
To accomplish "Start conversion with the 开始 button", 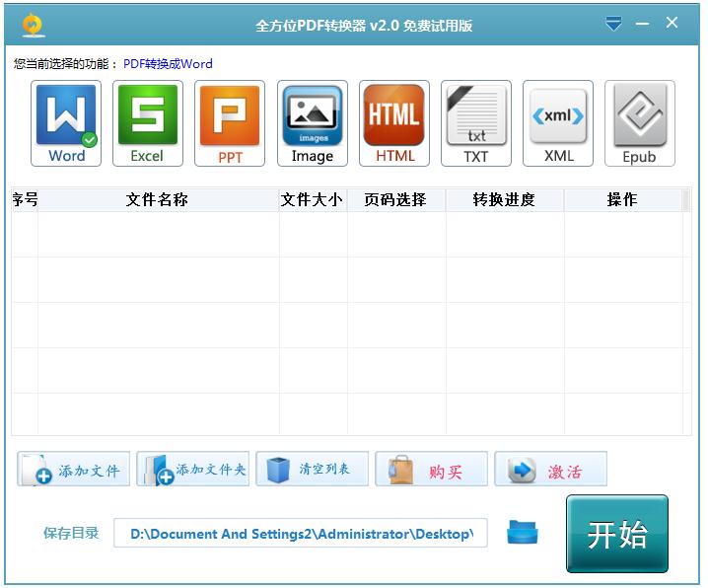I will [617, 534].
